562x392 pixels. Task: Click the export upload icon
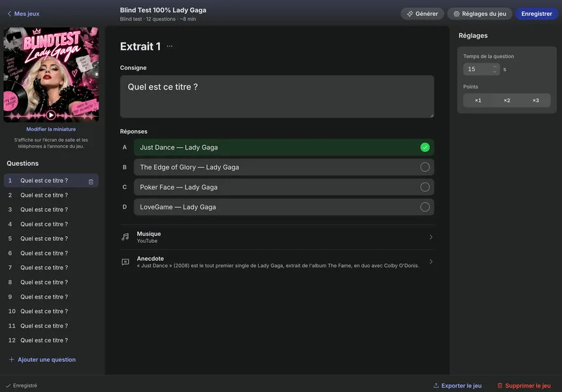point(436,385)
